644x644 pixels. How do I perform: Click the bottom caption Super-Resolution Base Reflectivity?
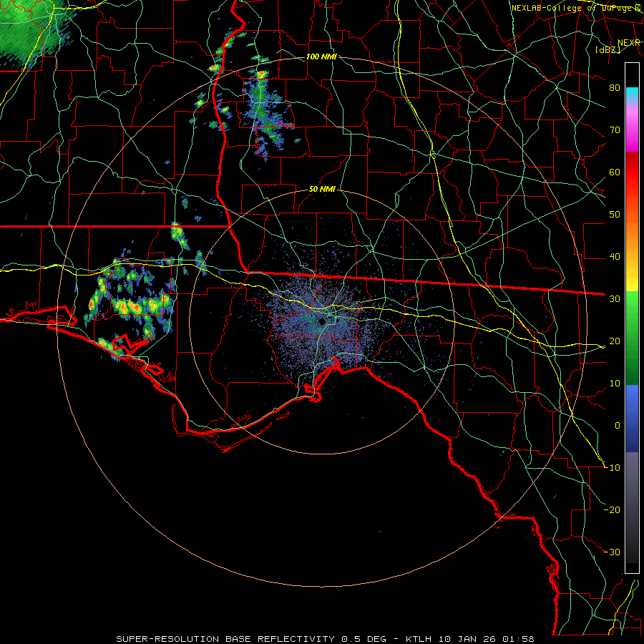(225, 639)
